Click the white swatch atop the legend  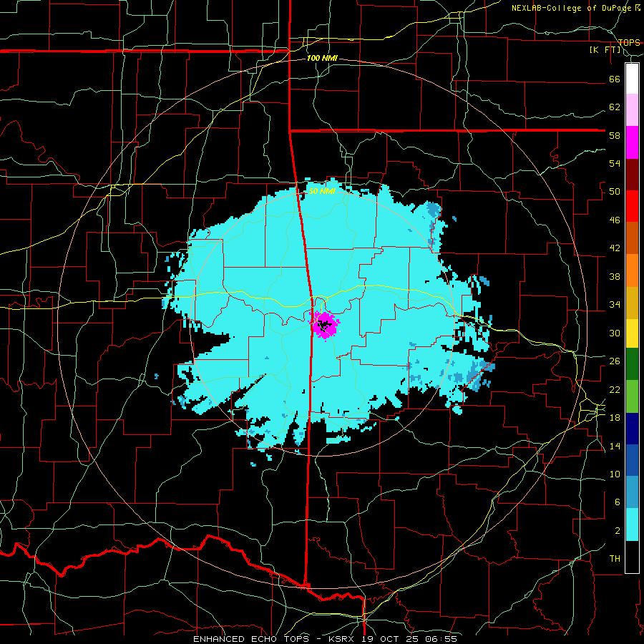pos(632,79)
